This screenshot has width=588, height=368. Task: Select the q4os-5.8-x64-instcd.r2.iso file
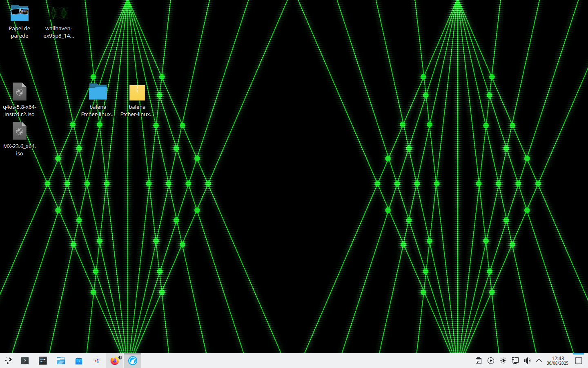[x=20, y=100]
